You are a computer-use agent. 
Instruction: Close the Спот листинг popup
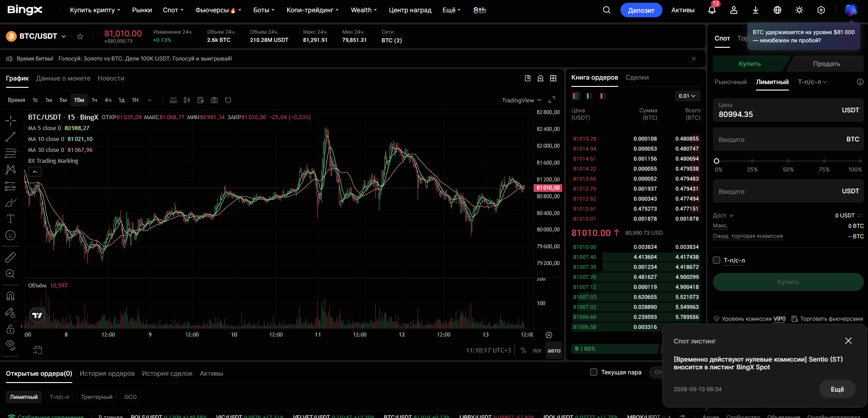click(848, 341)
